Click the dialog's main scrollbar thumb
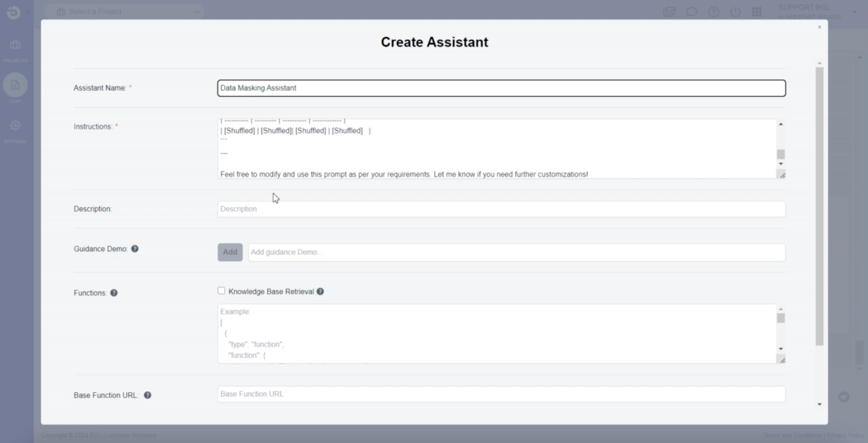The height and width of the screenshot is (443, 868). (x=820, y=206)
